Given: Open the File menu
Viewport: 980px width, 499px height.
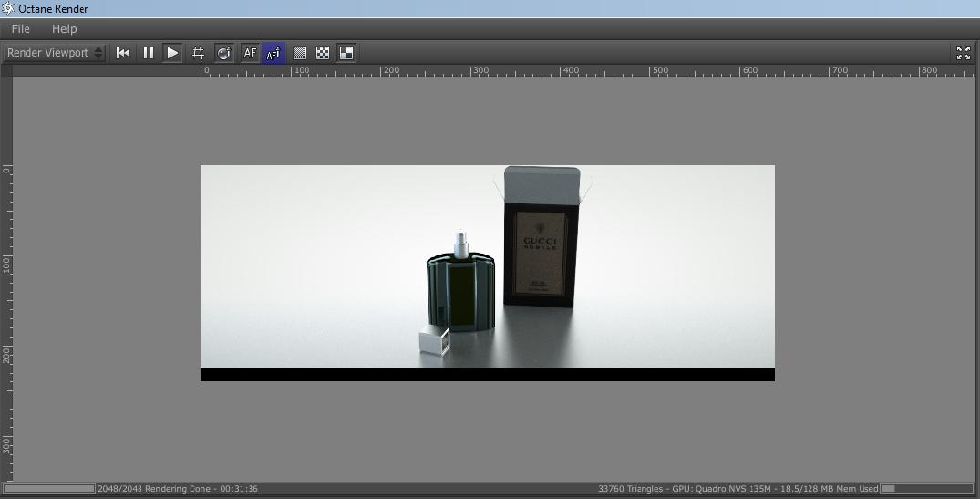Looking at the screenshot, I should click(x=20, y=29).
